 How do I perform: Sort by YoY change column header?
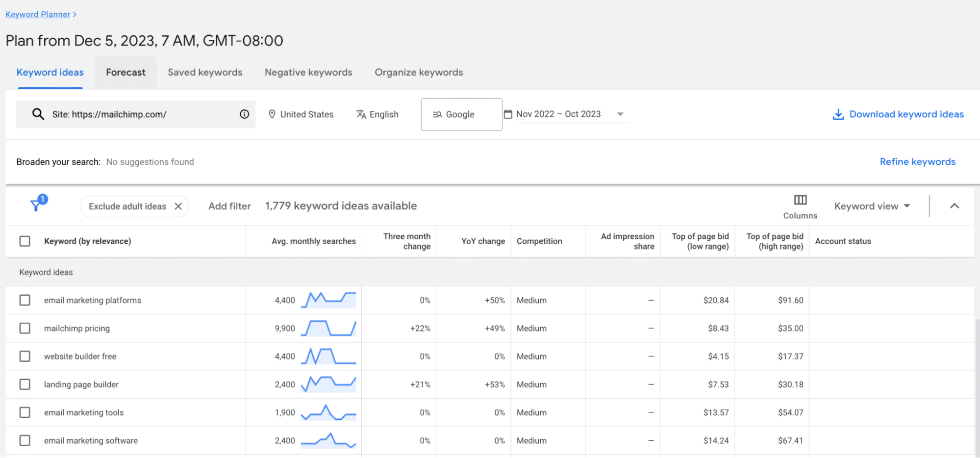pyautogui.click(x=483, y=241)
